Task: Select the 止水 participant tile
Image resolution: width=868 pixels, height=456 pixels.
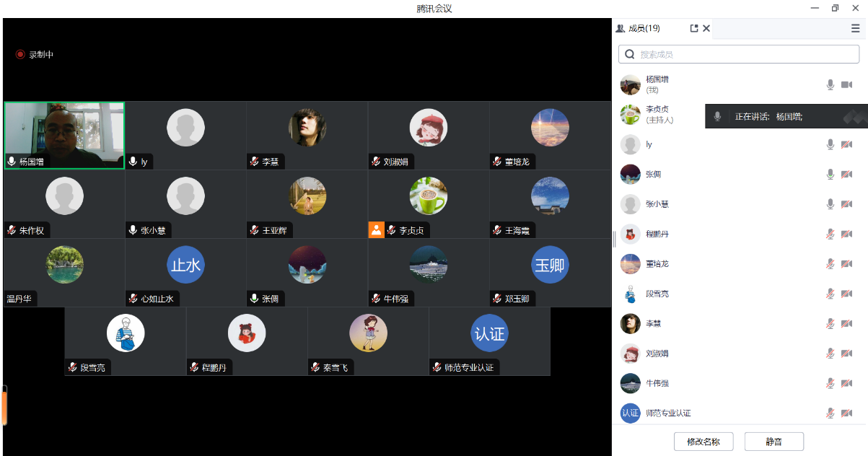Action: [185, 273]
